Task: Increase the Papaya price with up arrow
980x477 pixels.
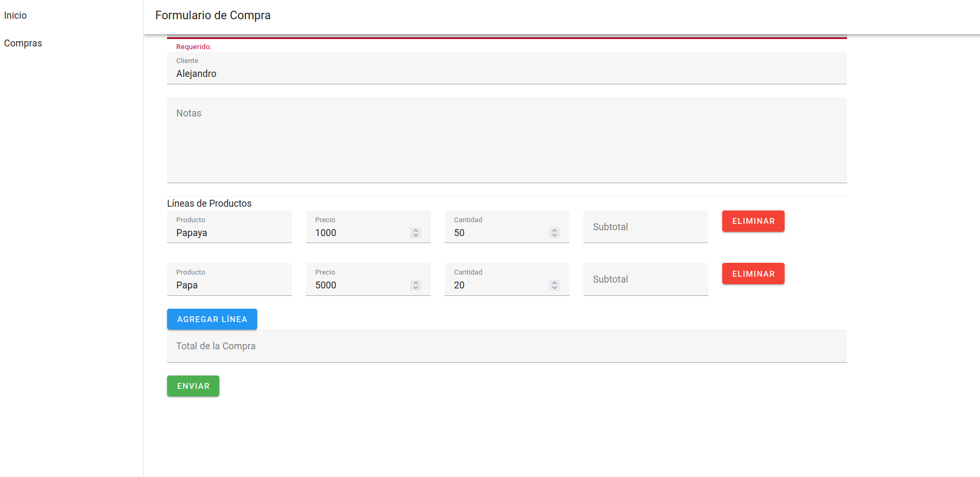Action: coord(416,230)
